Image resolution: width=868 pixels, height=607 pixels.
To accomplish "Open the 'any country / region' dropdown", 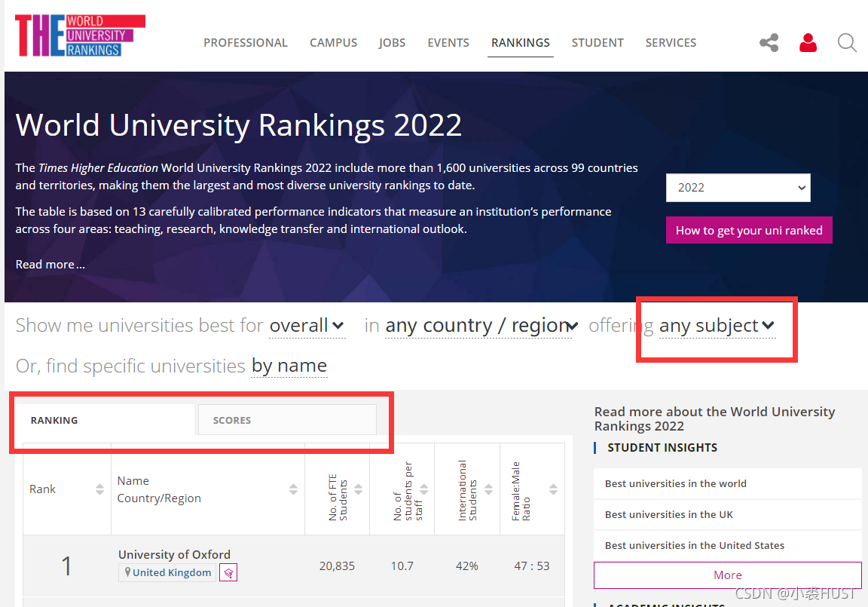I will (x=481, y=326).
